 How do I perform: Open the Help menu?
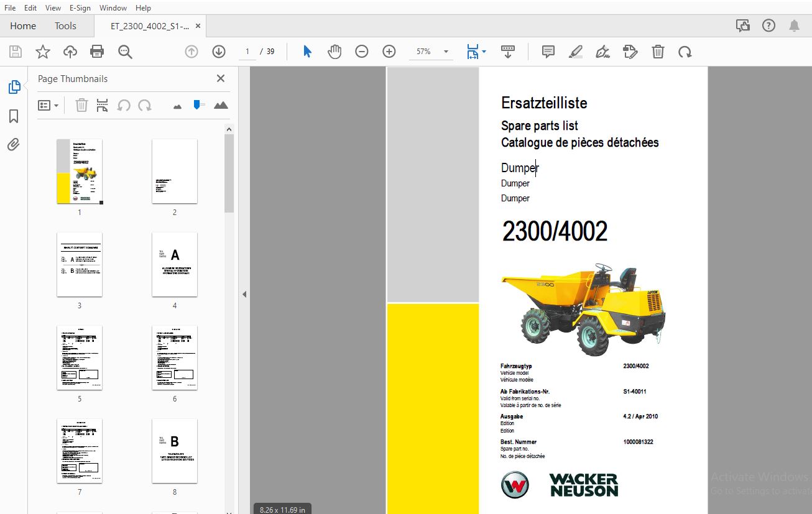143,8
